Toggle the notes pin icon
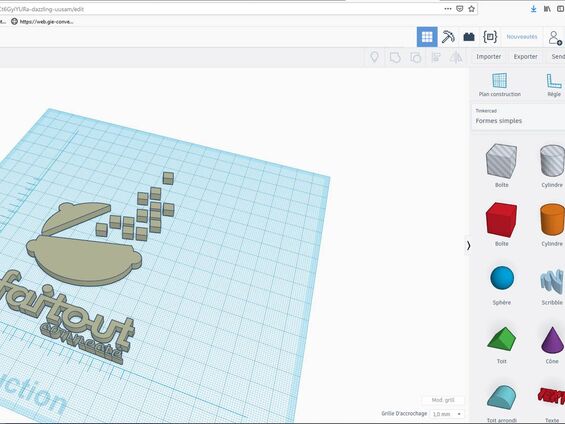The height and width of the screenshot is (424, 565). coord(374,57)
